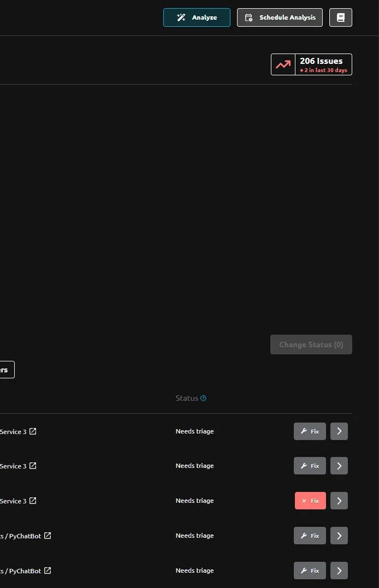
Task: Click the Change Status (0) button
Action: (x=311, y=345)
